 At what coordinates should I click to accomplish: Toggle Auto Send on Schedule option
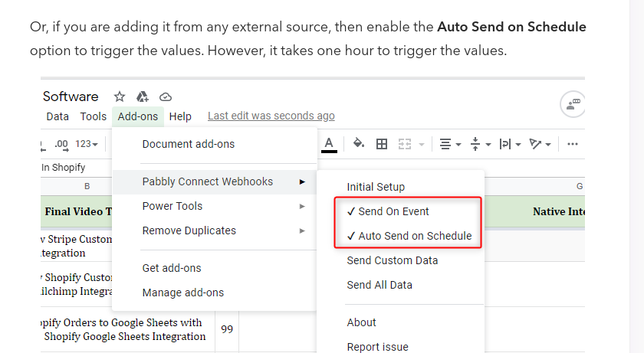pos(409,236)
